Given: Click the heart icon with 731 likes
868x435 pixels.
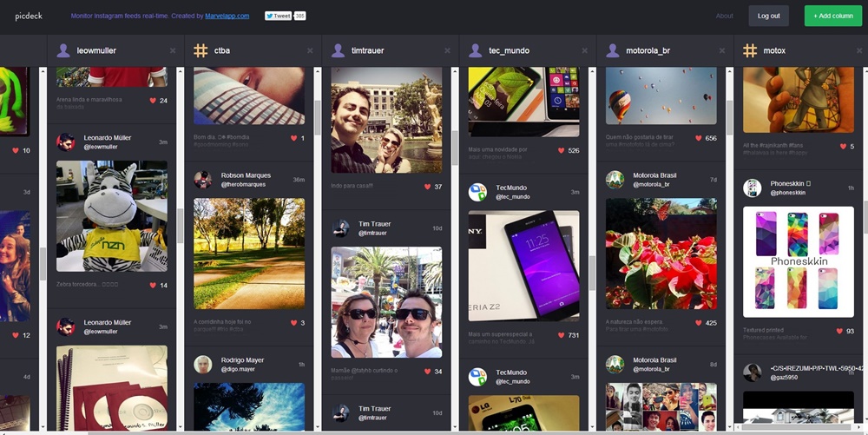Looking at the screenshot, I should 562,335.
